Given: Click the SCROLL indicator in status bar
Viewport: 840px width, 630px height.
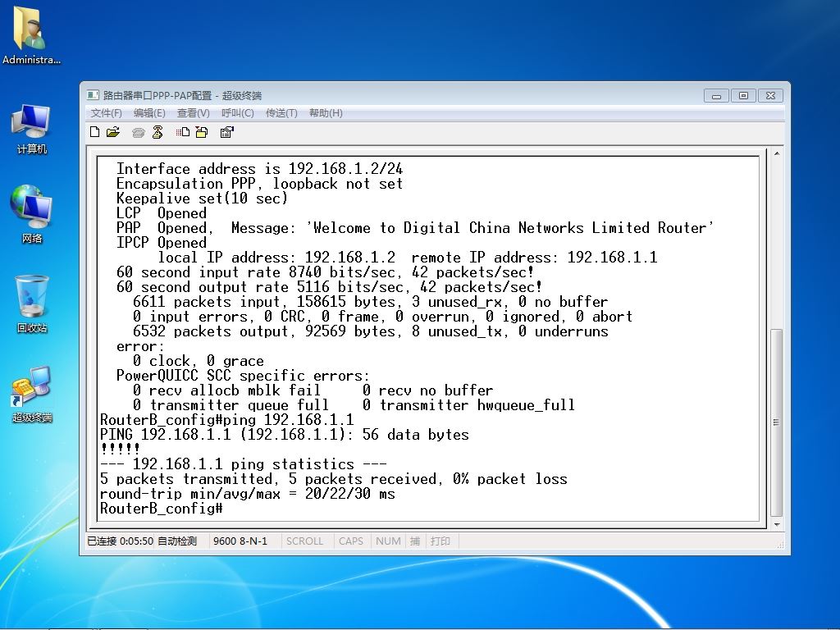Looking at the screenshot, I should (x=304, y=541).
